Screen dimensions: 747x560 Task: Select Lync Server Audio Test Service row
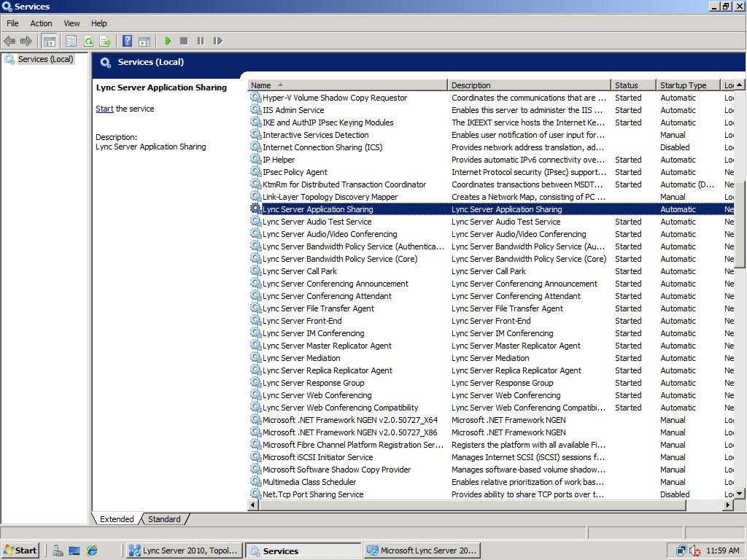click(x=491, y=222)
